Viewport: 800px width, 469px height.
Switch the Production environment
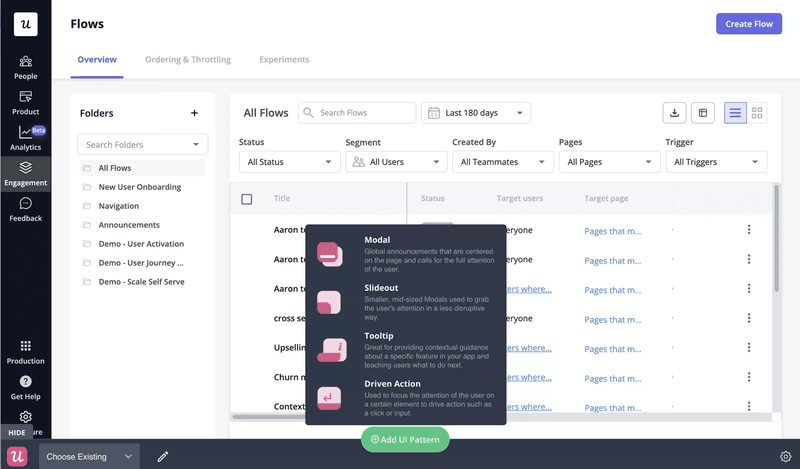tap(26, 353)
